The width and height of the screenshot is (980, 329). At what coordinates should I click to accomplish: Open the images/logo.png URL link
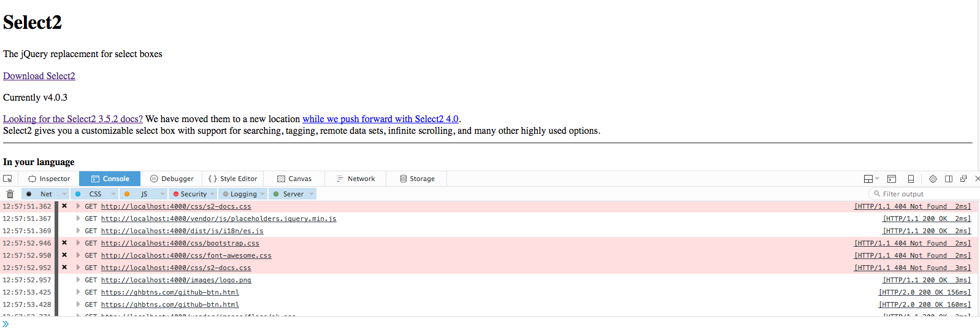(176, 280)
